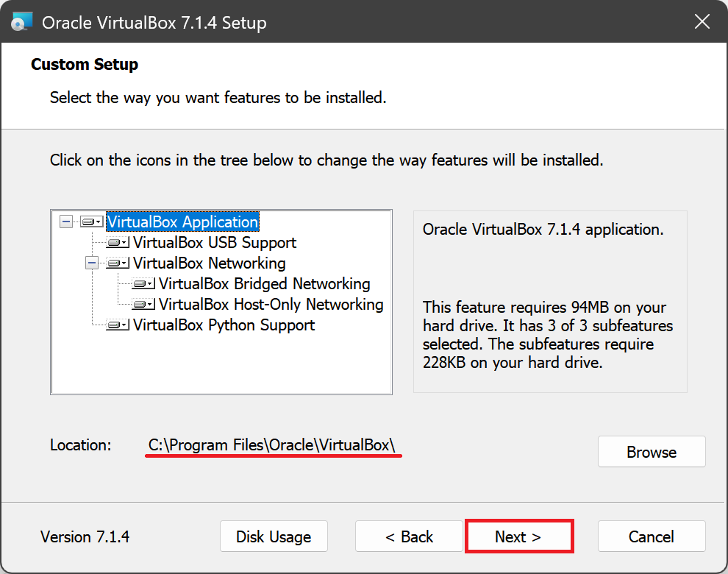Select VirtualBox Python Support feature
The image size is (728, 574).
tap(224, 325)
